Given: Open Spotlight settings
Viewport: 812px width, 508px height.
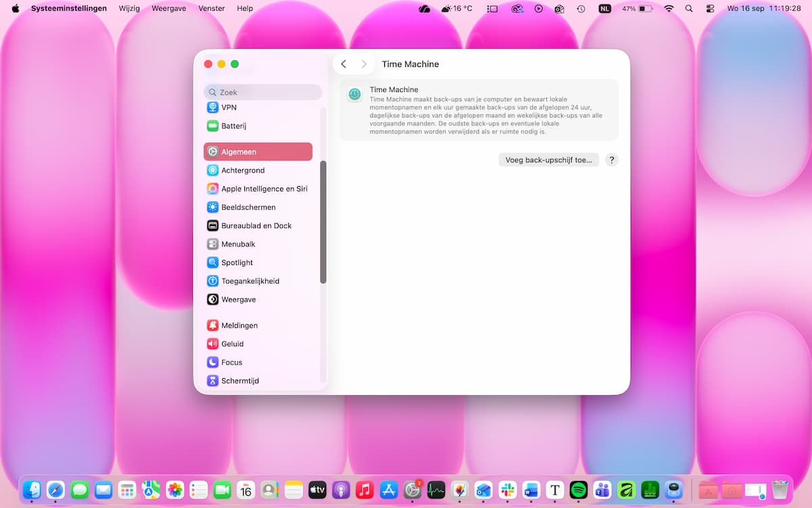Looking at the screenshot, I should pos(258,262).
